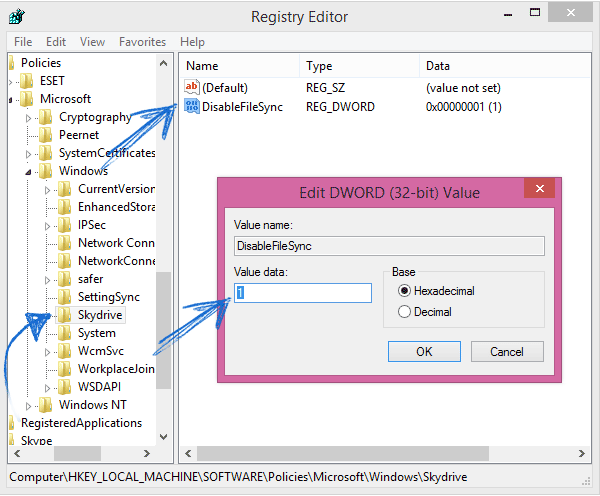Viewport: 600px width, 496px height.
Task: Open the Favorites menu
Action: [142, 42]
